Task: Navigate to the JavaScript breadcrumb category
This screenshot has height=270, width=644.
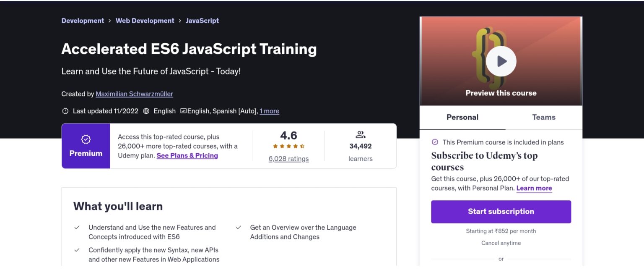Action: 202,21
